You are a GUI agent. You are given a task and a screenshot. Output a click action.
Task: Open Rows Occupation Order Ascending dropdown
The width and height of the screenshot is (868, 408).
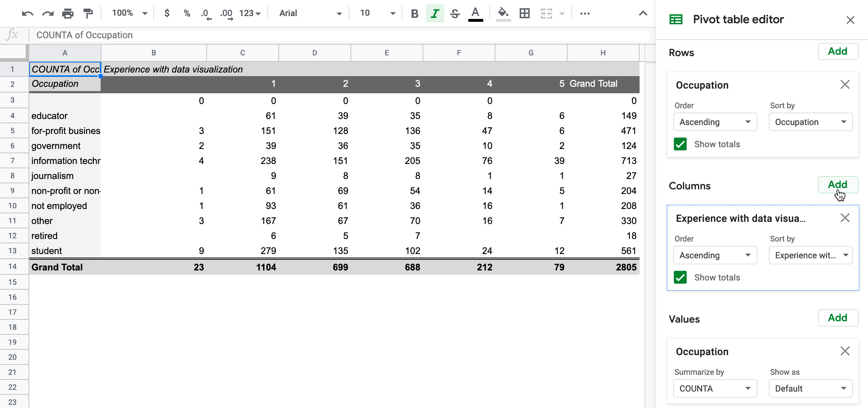(x=715, y=122)
